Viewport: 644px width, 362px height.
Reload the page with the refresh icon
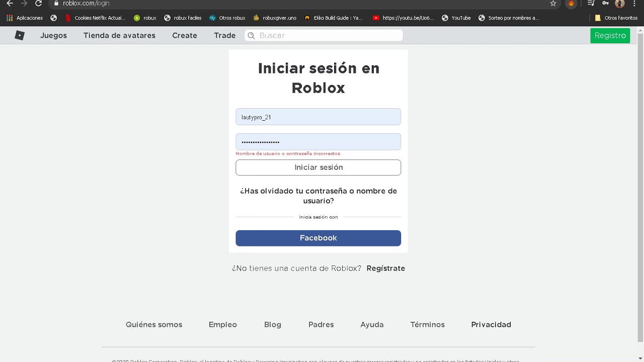coord(38,3)
